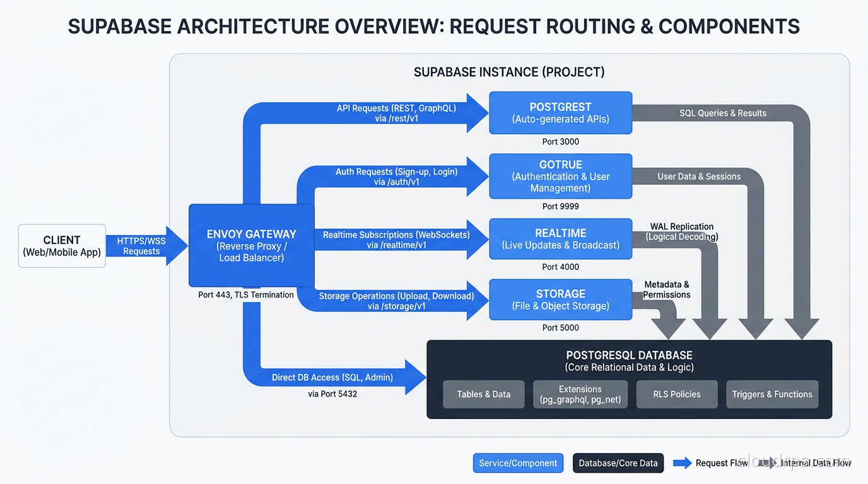
Task: Select the Storage service box
Action: (x=560, y=299)
